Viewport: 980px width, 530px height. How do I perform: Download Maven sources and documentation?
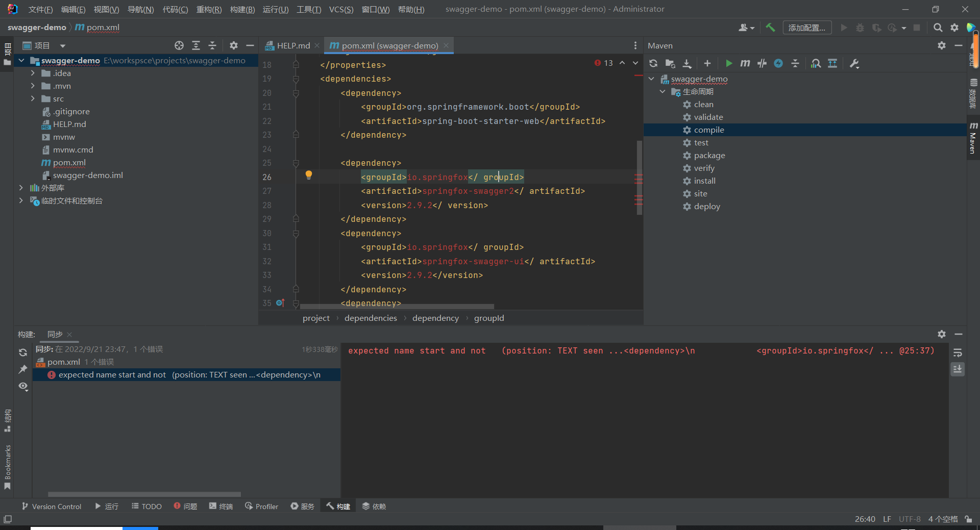point(687,63)
